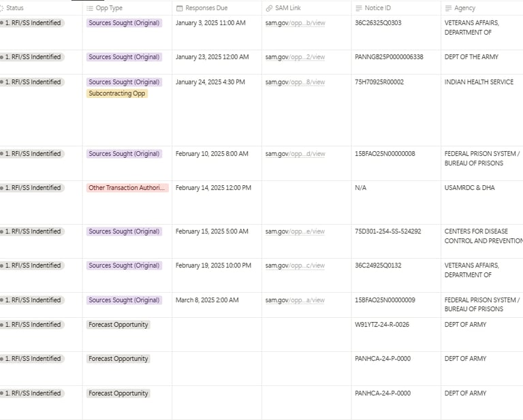The width and height of the screenshot is (523, 420).
Task: Click the SAM Link column link icon
Action: pos(269,8)
